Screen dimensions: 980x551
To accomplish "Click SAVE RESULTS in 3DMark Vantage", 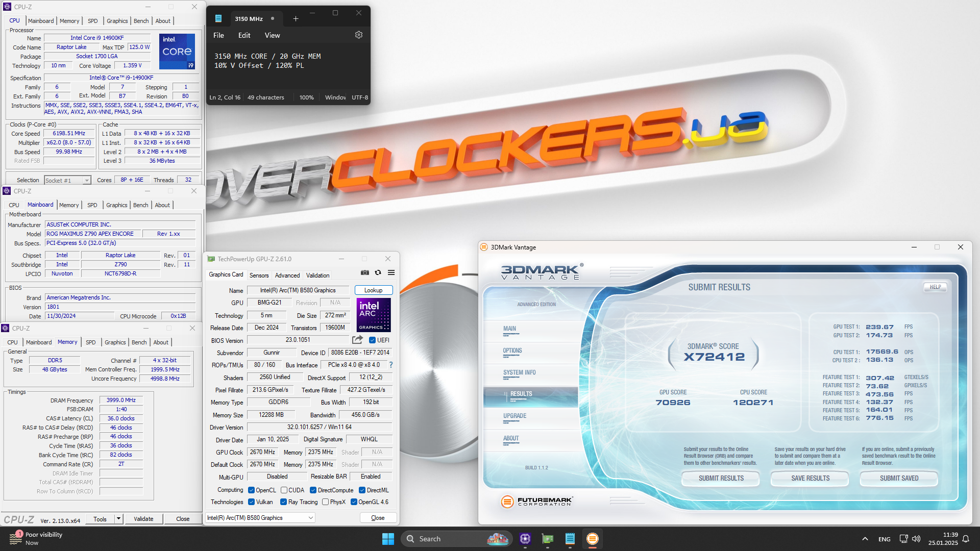I will point(810,479).
